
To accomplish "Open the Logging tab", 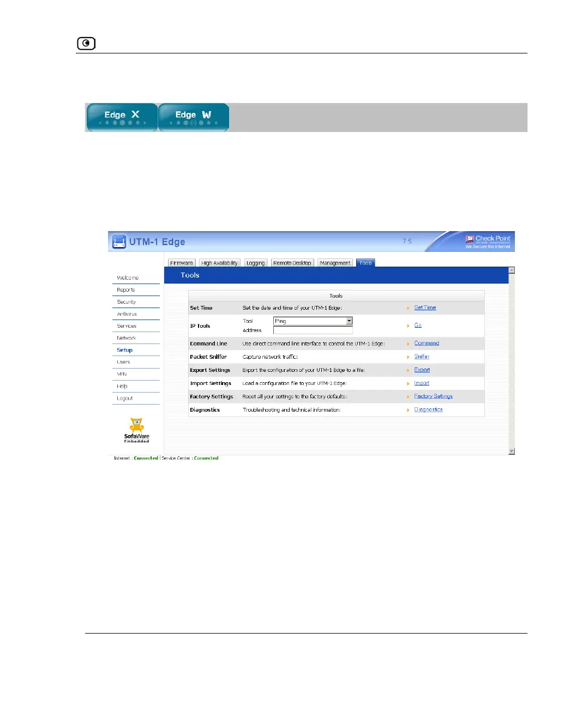I will (x=255, y=263).
